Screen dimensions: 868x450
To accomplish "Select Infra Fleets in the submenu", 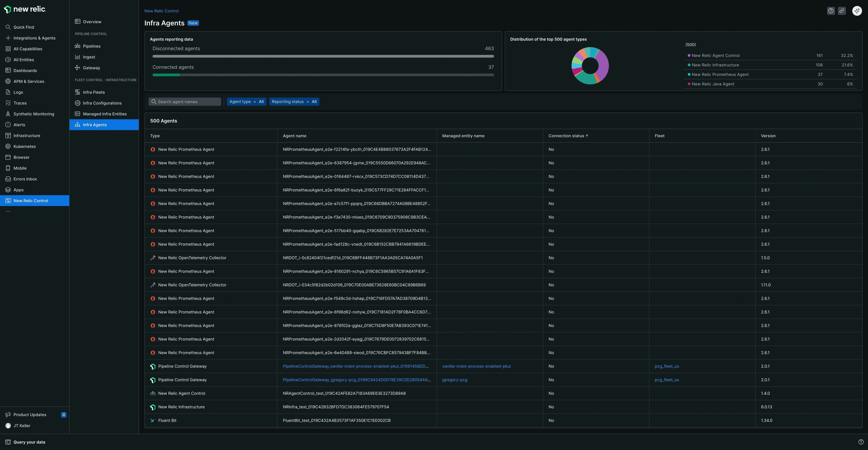I will [x=94, y=92].
